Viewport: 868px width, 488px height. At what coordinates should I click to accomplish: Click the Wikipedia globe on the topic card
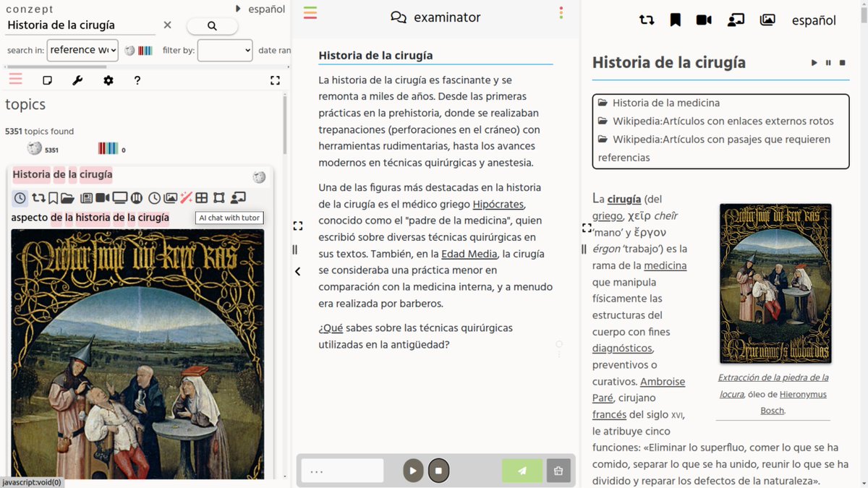[x=259, y=177]
